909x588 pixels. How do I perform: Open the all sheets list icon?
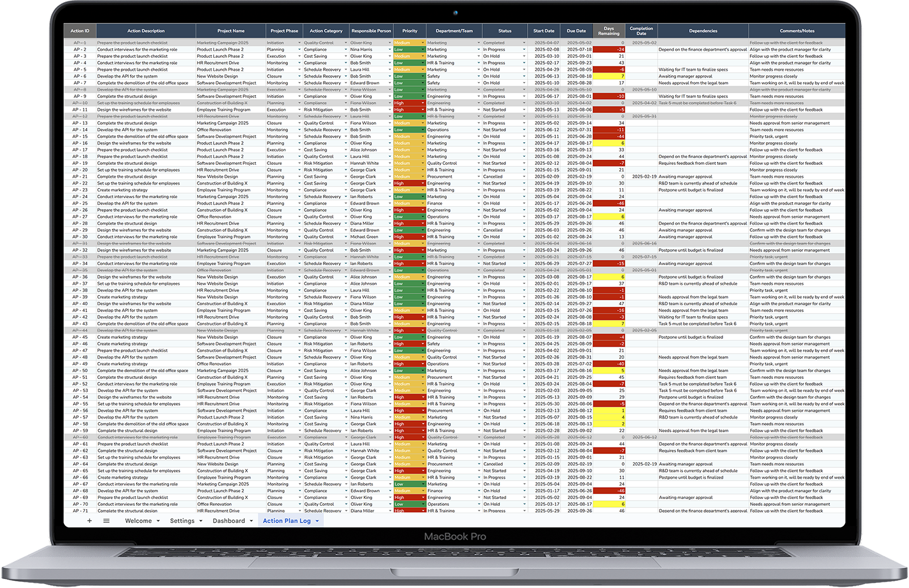click(106, 521)
